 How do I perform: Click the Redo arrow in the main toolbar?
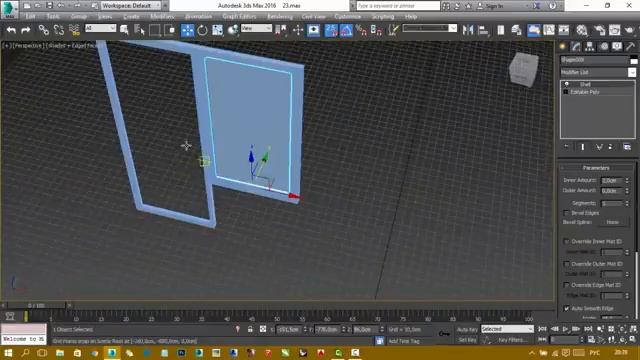pyautogui.click(x=25, y=30)
